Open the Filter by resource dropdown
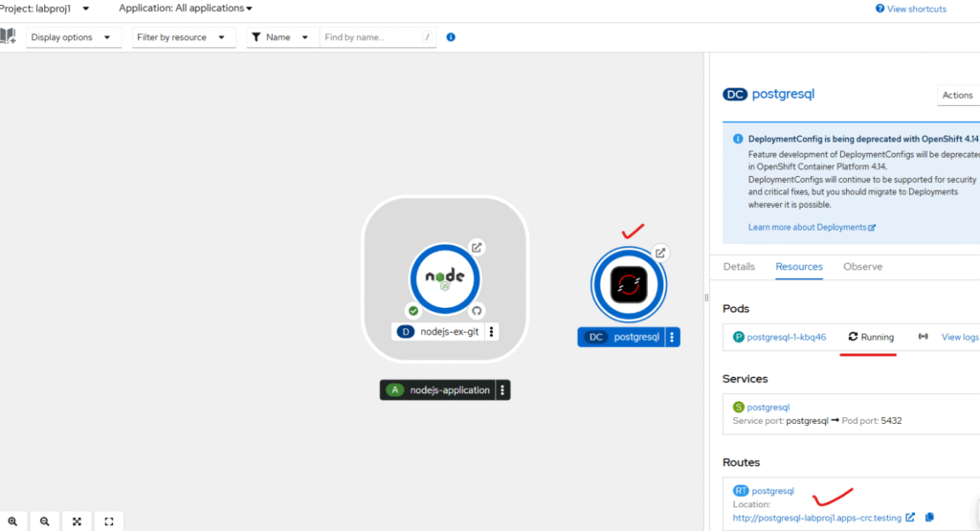The width and height of the screenshot is (980, 531). click(x=184, y=37)
